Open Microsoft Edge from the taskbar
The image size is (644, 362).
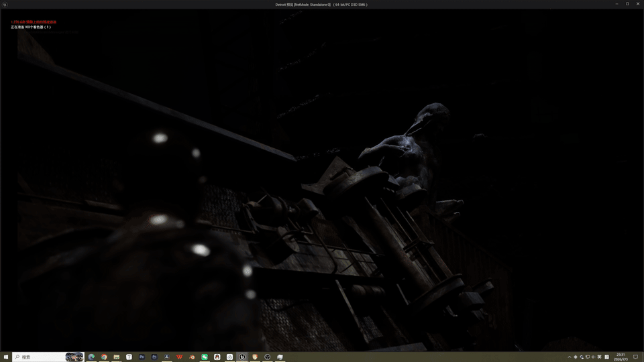(91, 357)
